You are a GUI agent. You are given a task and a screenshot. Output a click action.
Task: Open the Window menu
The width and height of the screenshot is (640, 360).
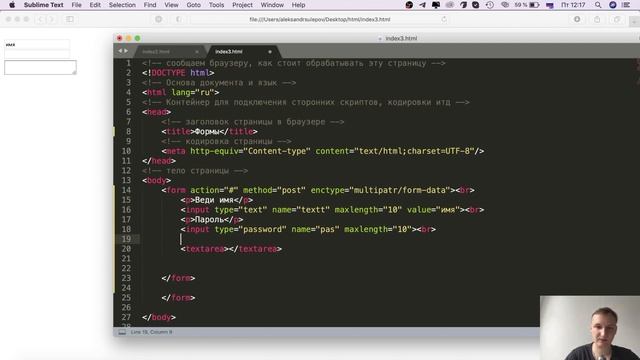point(272,5)
